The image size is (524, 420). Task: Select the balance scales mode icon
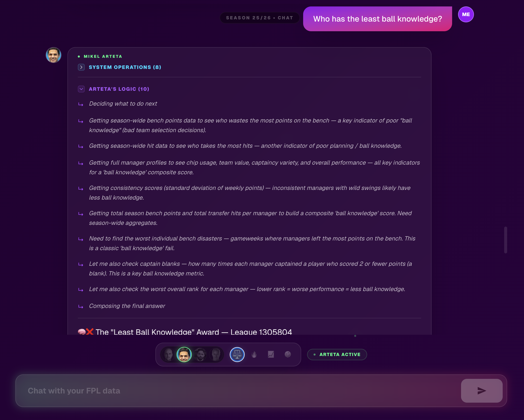pyautogui.click(x=237, y=354)
